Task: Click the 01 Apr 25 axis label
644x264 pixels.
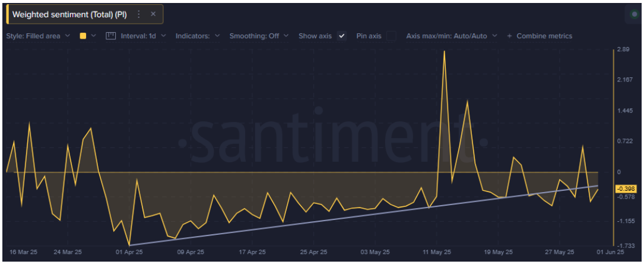Action: 130,252
